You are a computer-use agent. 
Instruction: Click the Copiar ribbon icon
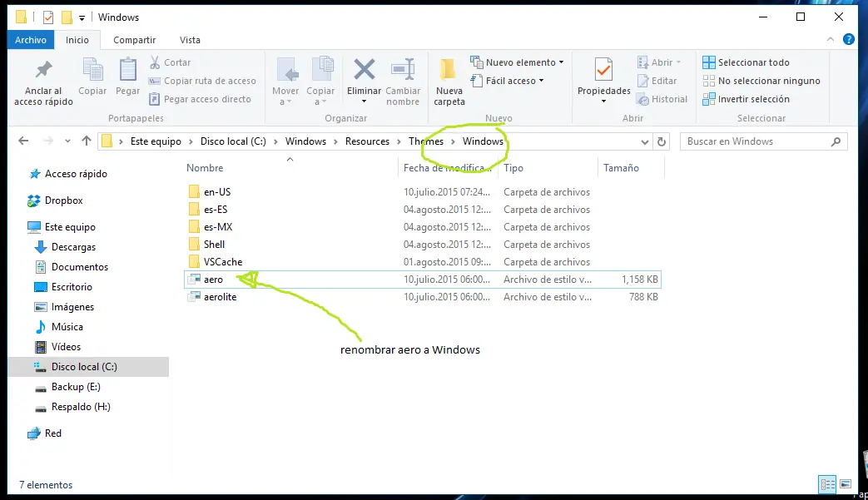[92, 70]
